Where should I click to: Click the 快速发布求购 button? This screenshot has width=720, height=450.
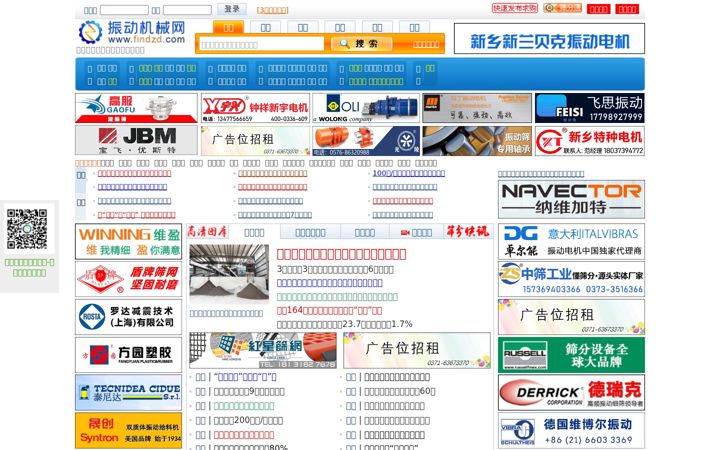click(514, 8)
